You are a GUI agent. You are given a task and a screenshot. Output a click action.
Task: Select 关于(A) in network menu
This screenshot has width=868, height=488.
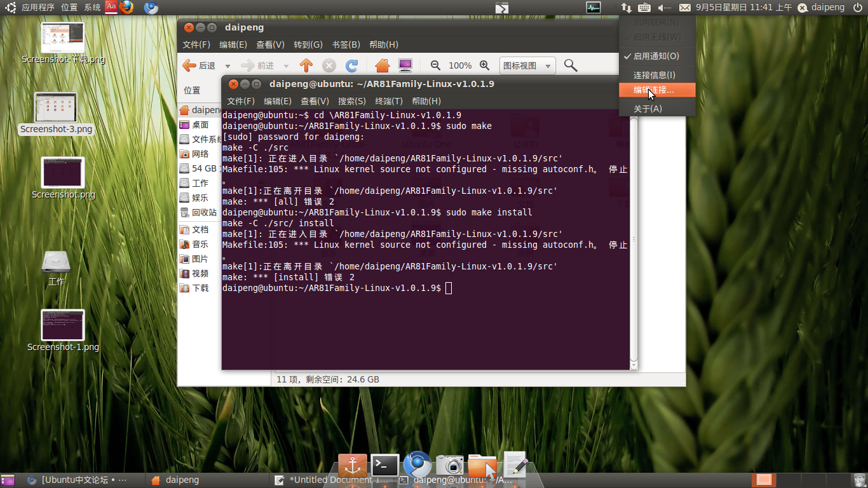pyautogui.click(x=657, y=109)
